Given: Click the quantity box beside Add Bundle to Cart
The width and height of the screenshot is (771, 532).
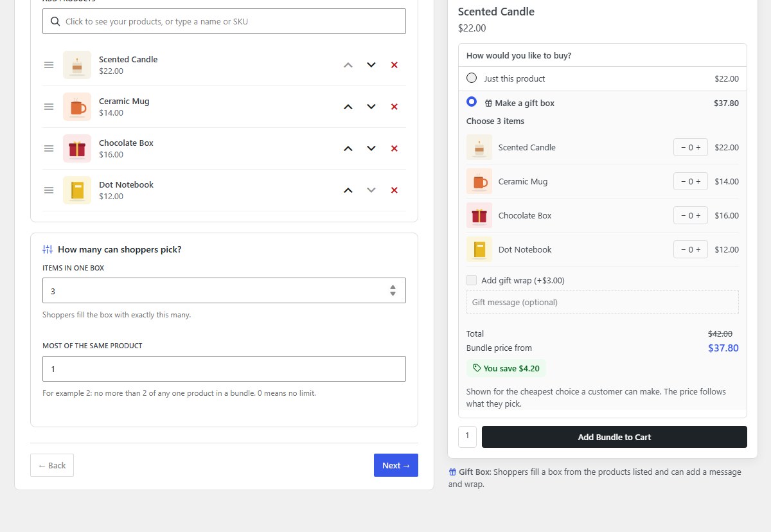Looking at the screenshot, I should [467, 436].
